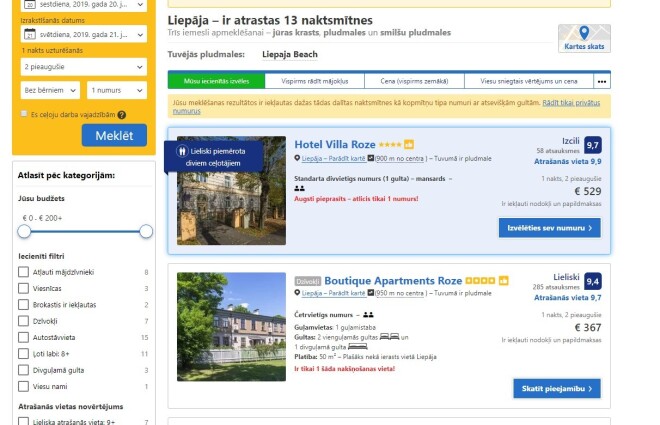Click the Meklēt search button

pos(114,135)
